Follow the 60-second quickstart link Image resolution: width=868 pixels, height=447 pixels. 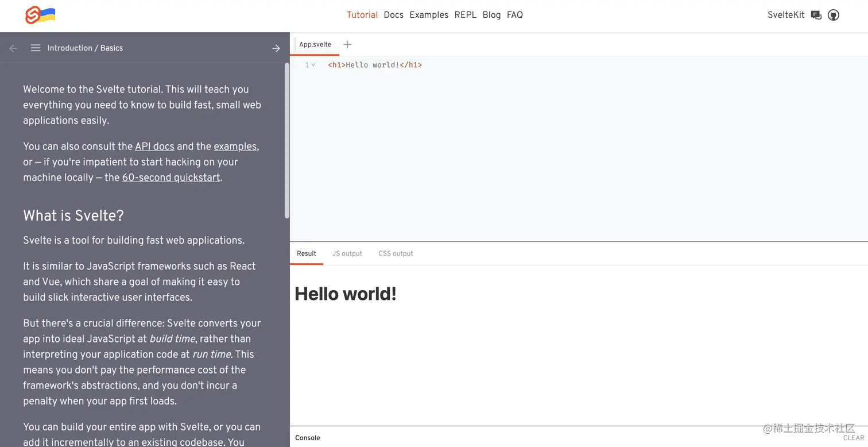[x=171, y=178]
